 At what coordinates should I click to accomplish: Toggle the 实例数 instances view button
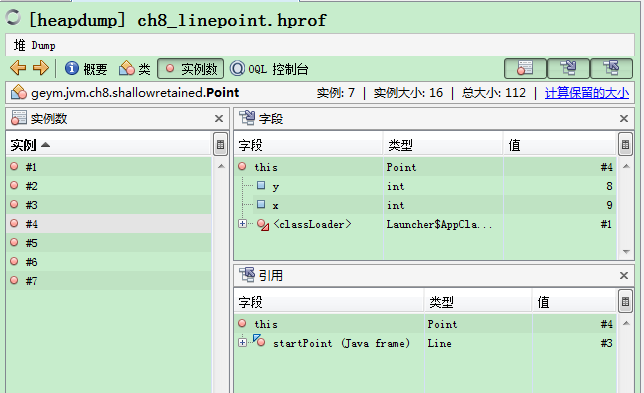pos(191,69)
